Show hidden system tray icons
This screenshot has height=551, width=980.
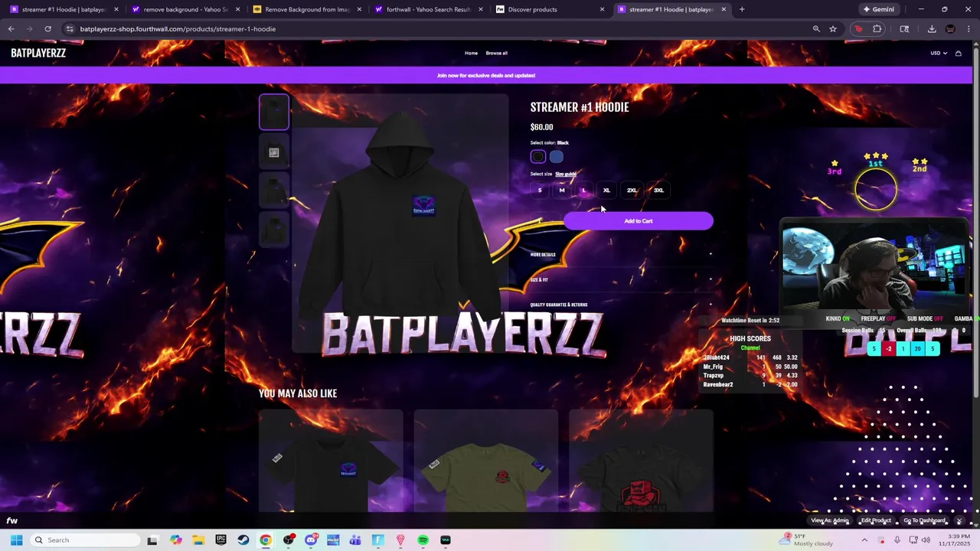864,540
